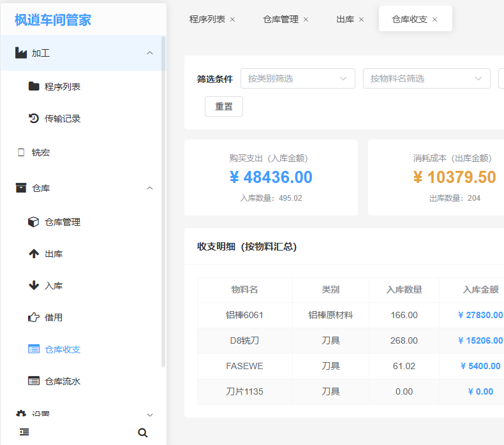Click the history icon beside 传输记录
This screenshot has width=504, height=445.
coord(34,119)
